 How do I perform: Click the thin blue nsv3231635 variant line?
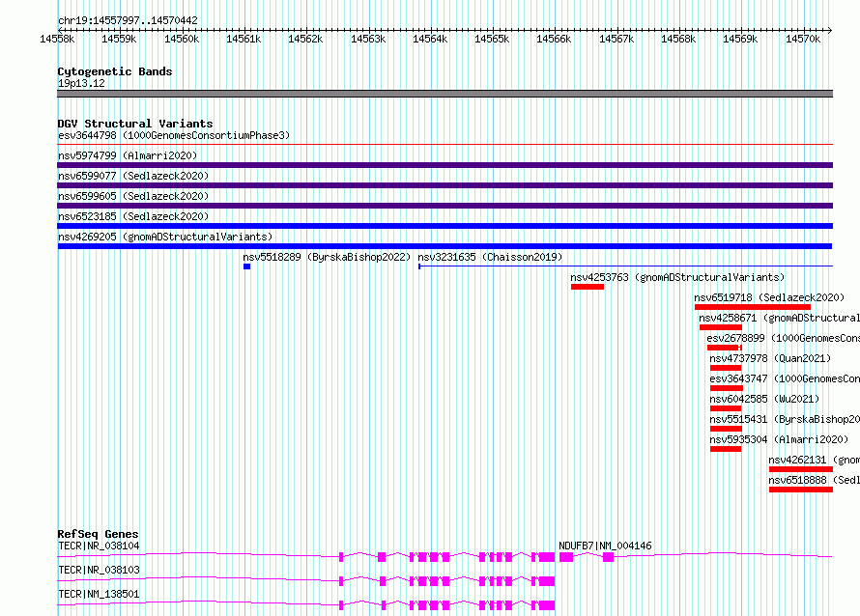click(626, 266)
